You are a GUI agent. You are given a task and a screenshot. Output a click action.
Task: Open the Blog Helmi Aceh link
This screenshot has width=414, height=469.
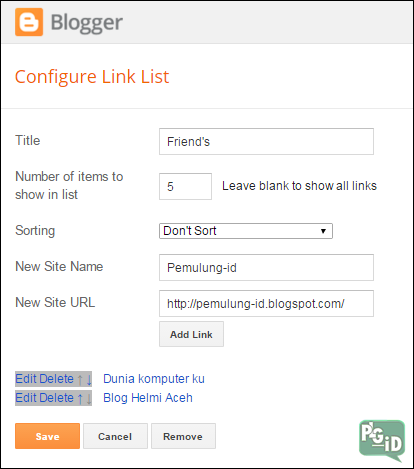[x=148, y=398]
